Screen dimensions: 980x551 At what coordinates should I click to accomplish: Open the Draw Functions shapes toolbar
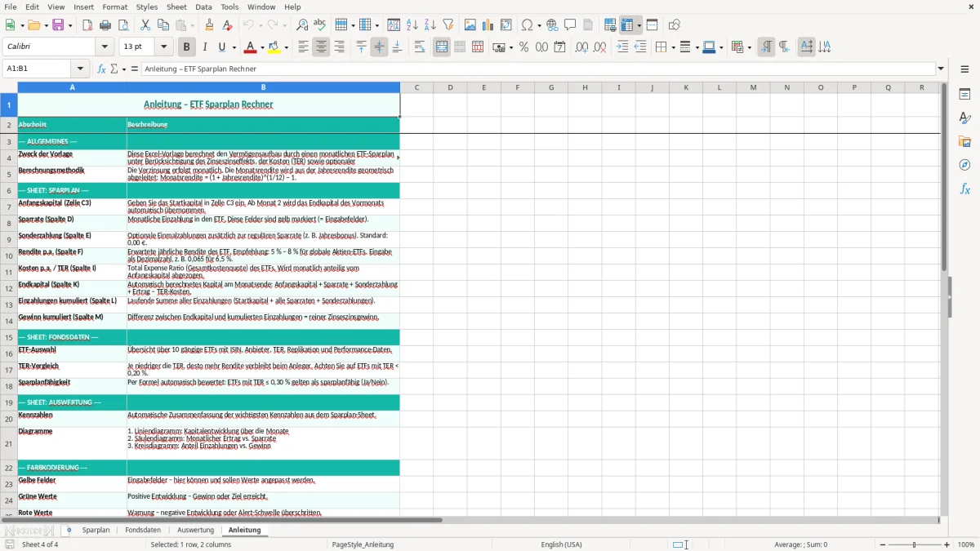point(675,25)
